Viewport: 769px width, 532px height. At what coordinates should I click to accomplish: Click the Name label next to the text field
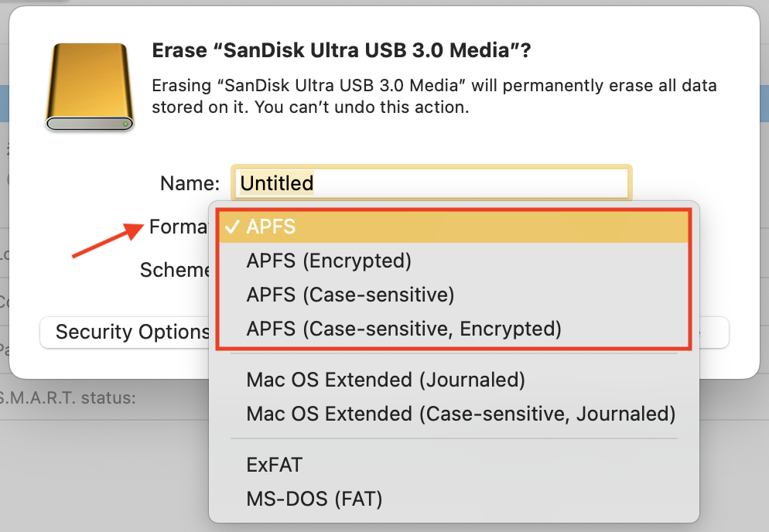(190, 183)
